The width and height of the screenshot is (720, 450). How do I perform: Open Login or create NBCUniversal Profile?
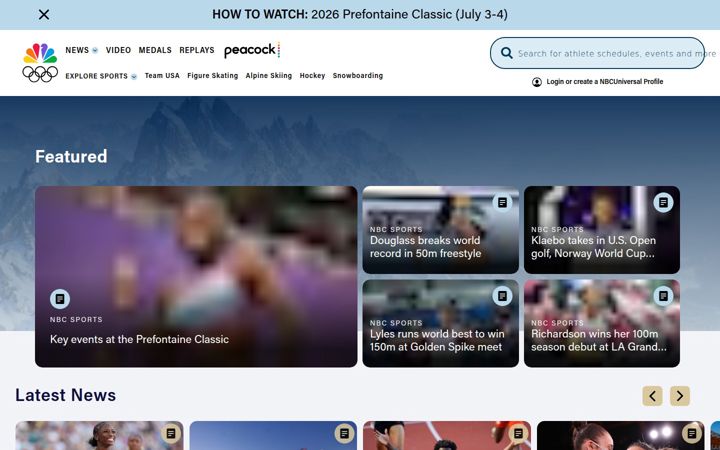tap(604, 82)
